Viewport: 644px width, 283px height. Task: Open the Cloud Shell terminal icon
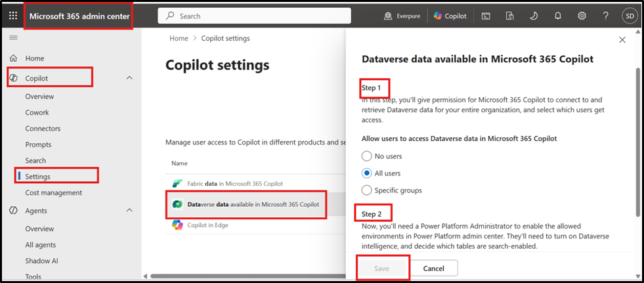click(486, 16)
